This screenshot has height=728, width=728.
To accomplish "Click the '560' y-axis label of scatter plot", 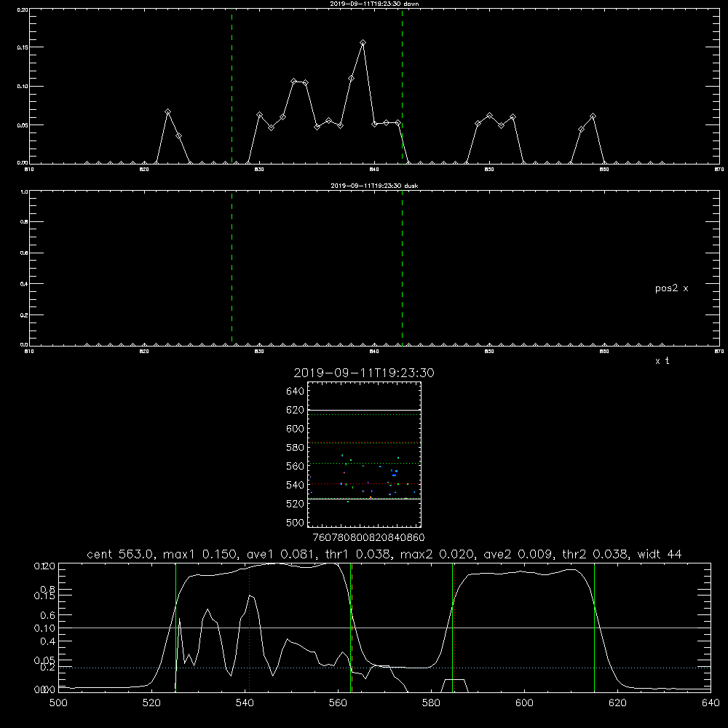I will point(296,466).
